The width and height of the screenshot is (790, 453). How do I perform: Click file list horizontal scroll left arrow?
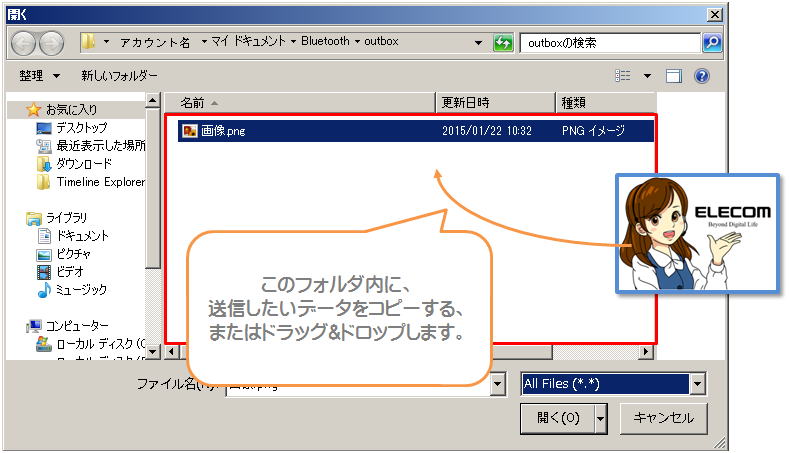[x=172, y=352]
